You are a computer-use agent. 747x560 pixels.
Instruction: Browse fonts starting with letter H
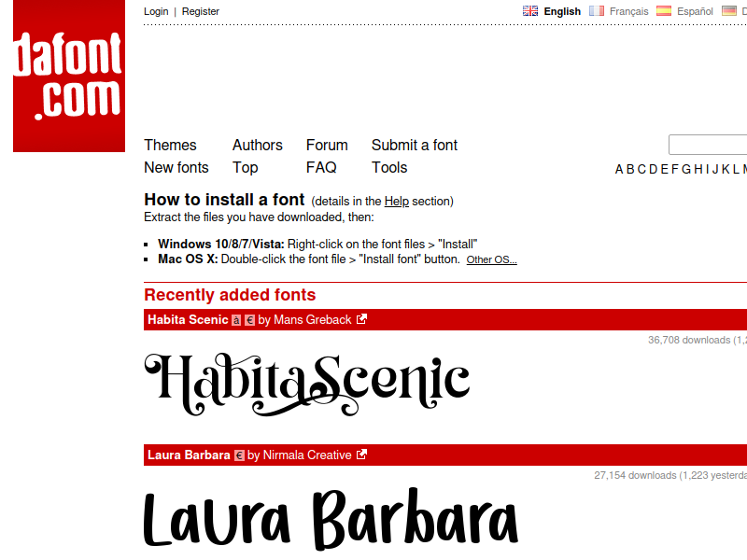(x=698, y=169)
